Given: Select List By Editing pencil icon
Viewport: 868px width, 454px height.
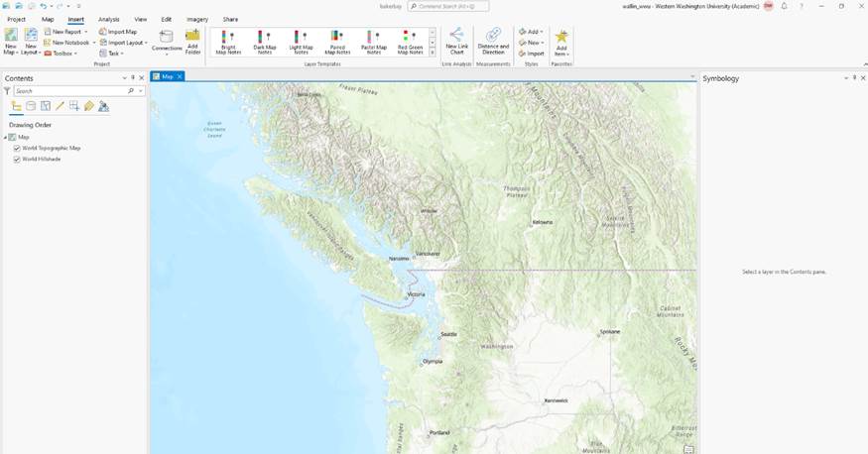Looking at the screenshot, I should click(60, 106).
